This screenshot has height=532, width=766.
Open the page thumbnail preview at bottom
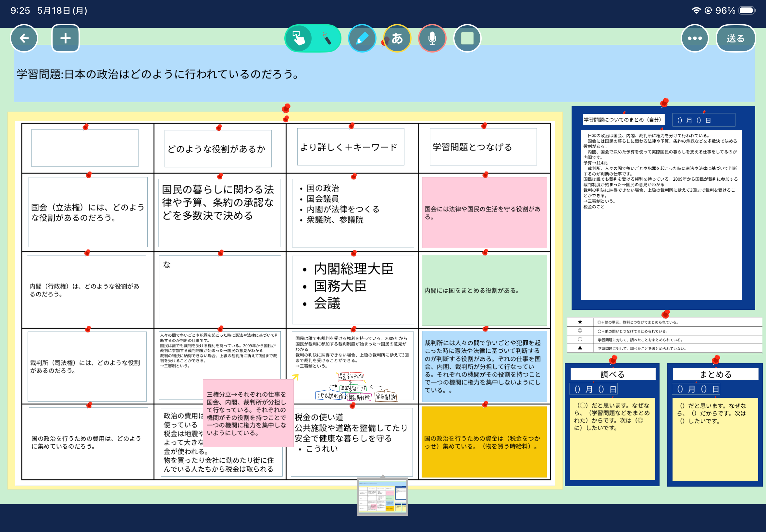point(383,497)
